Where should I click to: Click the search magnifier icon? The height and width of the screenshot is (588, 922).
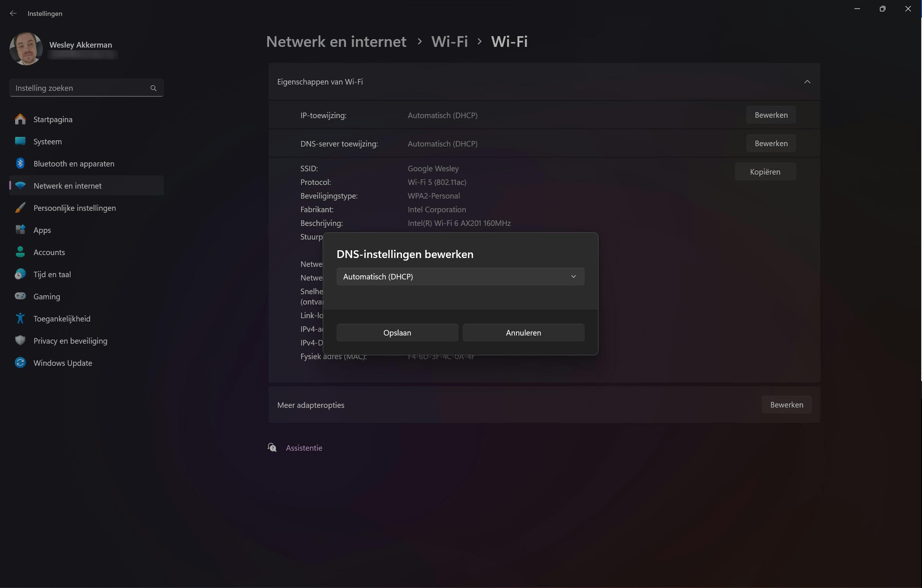[x=153, y=88]
